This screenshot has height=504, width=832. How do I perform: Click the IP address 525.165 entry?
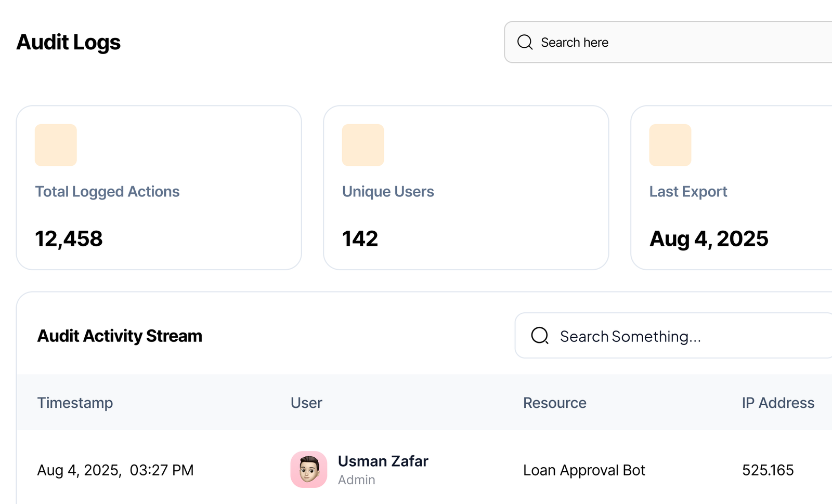[x=768, y=470]
